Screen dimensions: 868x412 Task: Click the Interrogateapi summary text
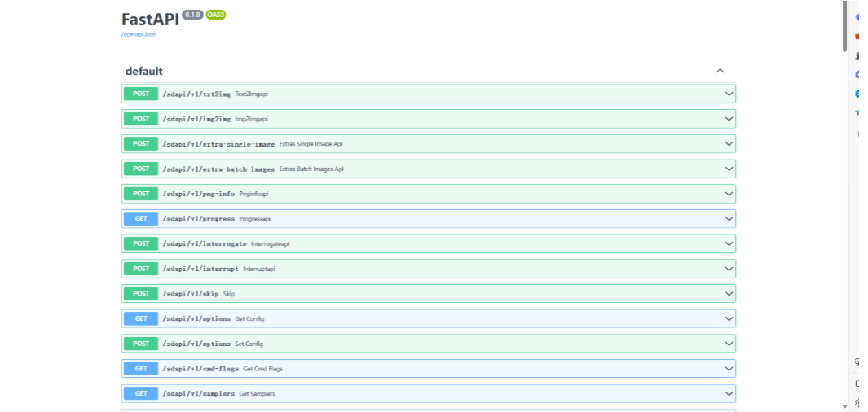coord(271,244)
